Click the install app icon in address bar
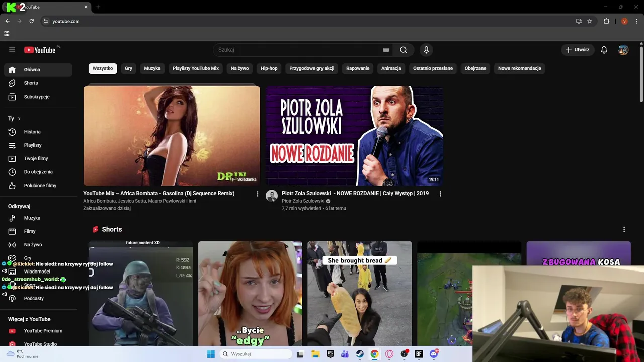Image resolution: width=644 pixels, height=362 pixels. [x=579, y=21]
